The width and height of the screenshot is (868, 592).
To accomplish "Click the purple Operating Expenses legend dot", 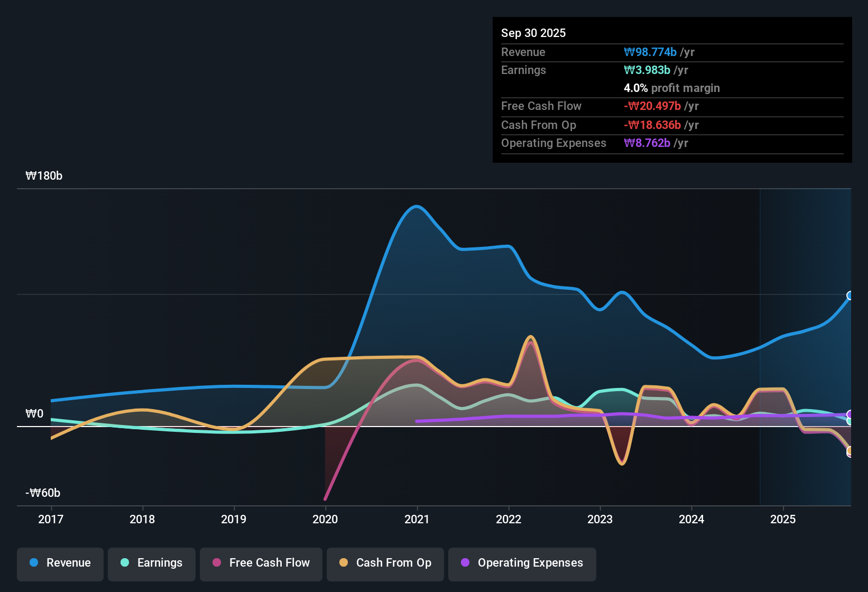I will [465, 563].
